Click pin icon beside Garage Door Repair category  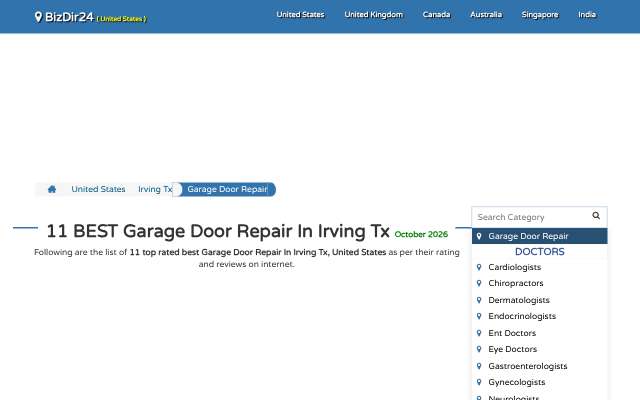point(479,236)
